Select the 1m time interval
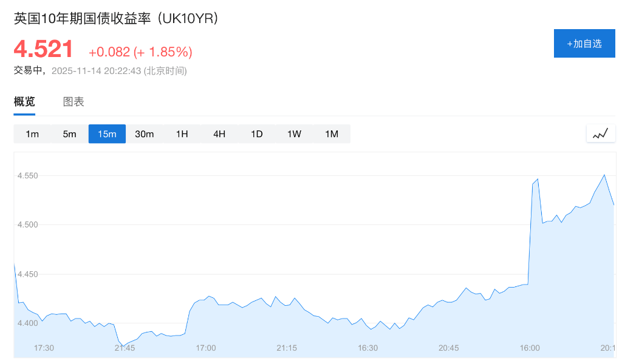622x364 pixels. 32,134
